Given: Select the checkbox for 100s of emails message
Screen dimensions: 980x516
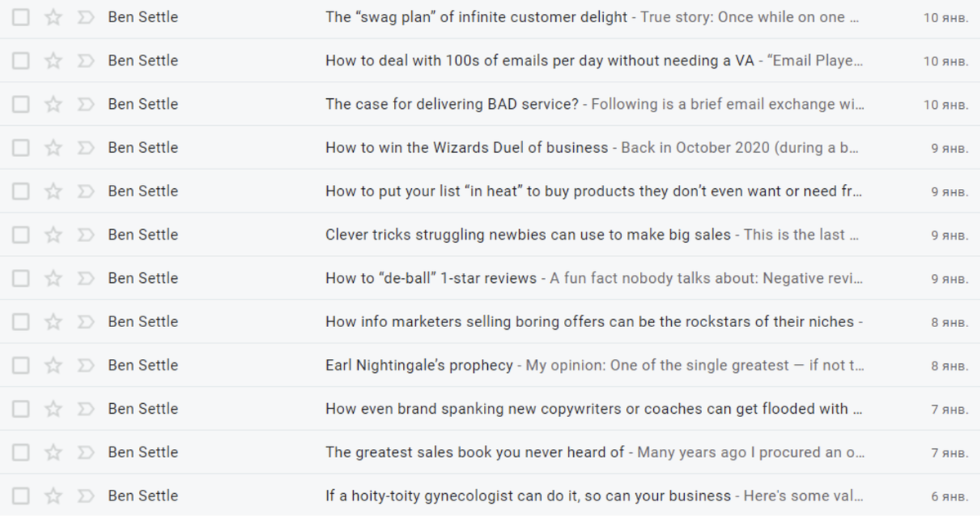Looking at the screenshot, I should [20, 61].
